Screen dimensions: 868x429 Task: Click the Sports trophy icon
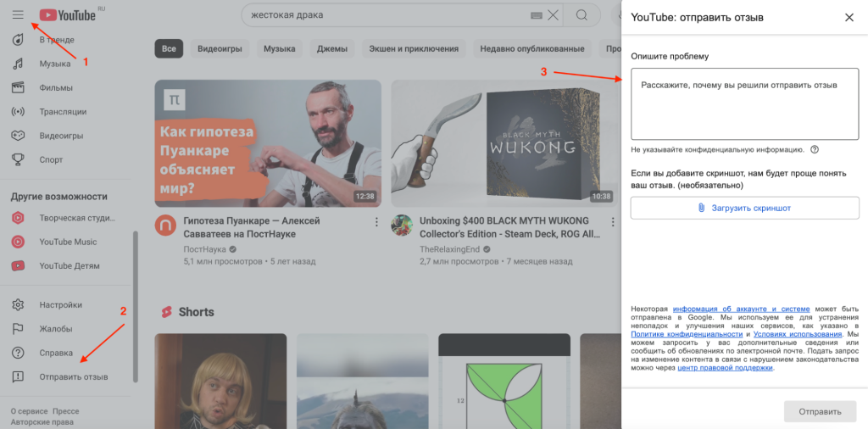[18, 159]
